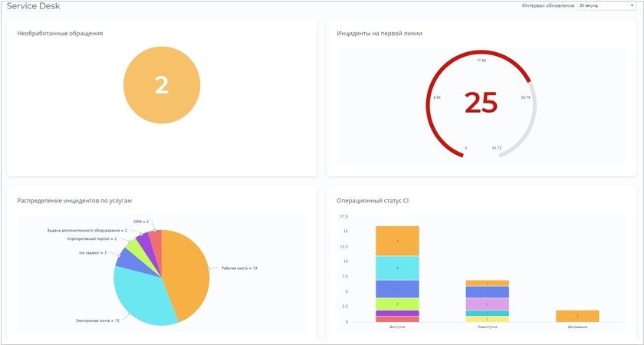Image resolution: width=644 pixels, height=345 pixels.
Task: Click the red 'CRM' pie slice
Action: tap(156, 241)
